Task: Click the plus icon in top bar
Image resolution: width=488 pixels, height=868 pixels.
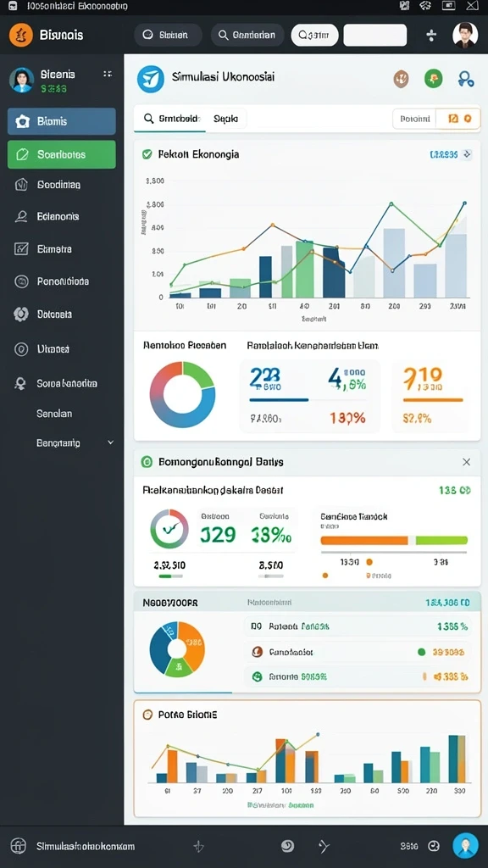Action: coord(431,35)
